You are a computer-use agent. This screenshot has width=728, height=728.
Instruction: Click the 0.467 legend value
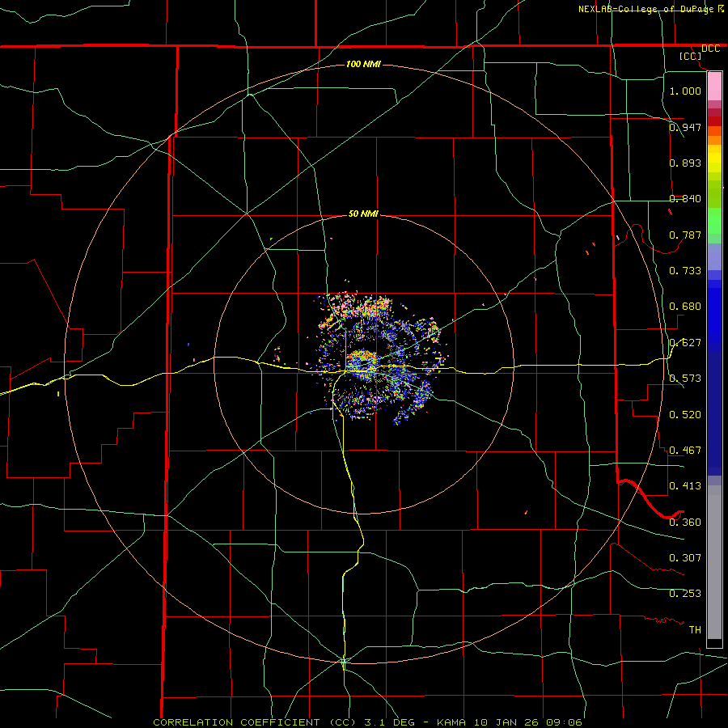(x=685, y=451)
